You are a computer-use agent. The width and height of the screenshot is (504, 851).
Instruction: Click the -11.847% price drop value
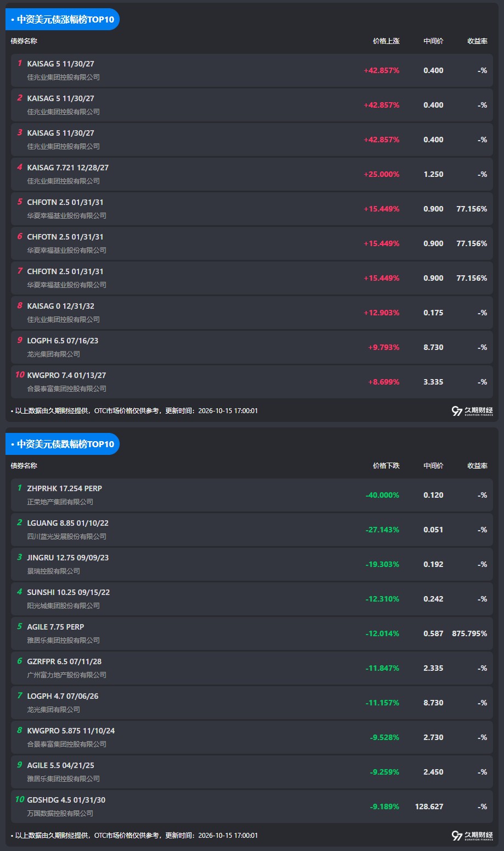tap(383, 668)
